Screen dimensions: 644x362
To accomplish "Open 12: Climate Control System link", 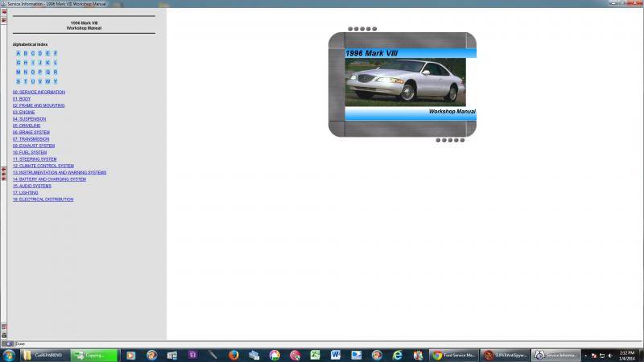I will coord(43,166).
